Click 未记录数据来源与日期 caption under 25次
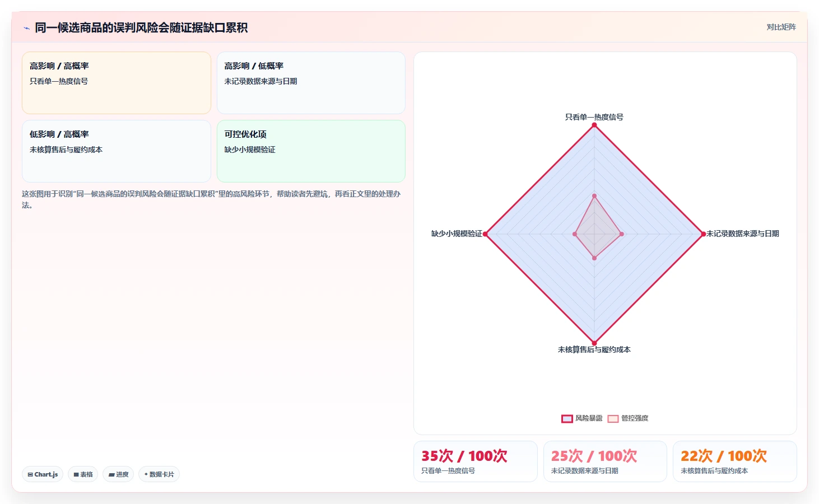This screenshot has width=819, height=504. pyautogui.click(x=585, y=471)
